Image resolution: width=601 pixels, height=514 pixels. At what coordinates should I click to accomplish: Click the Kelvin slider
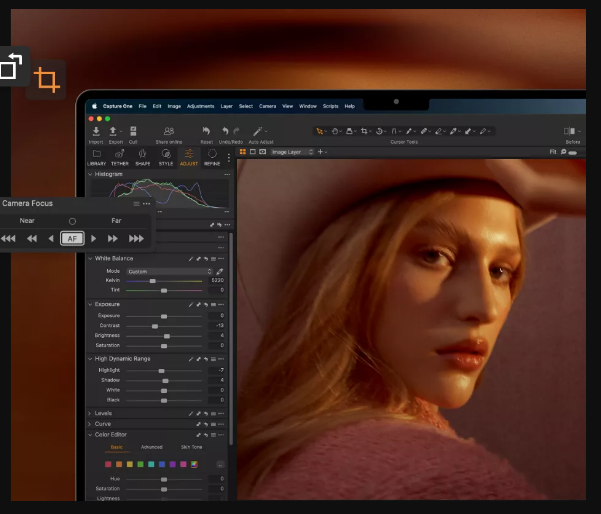click(x=164, y=281)
